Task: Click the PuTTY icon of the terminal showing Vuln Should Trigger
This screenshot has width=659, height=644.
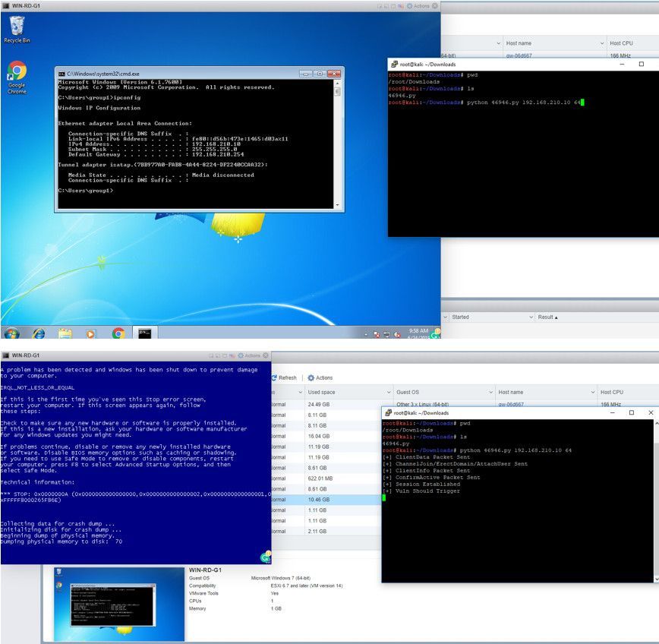Action: (389, 413)
